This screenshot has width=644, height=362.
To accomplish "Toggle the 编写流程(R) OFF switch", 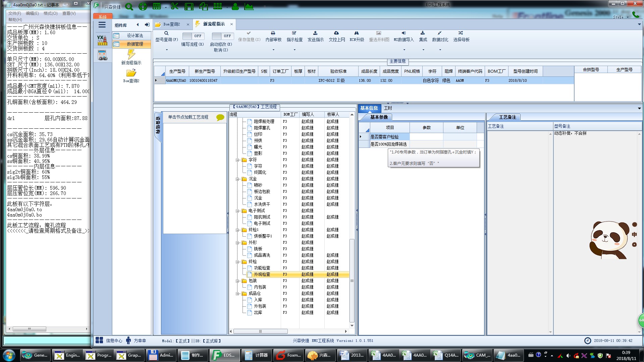I will coord(193,36).
